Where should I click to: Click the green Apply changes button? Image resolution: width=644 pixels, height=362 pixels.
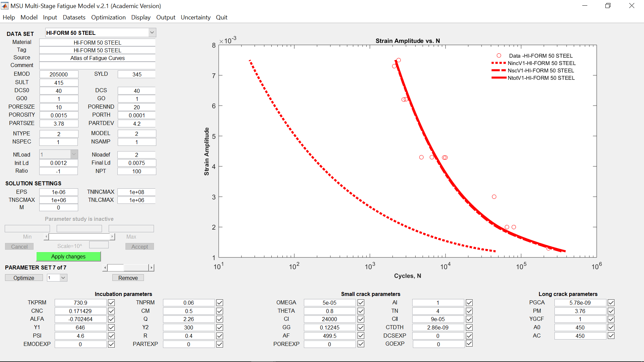point(68,256)
